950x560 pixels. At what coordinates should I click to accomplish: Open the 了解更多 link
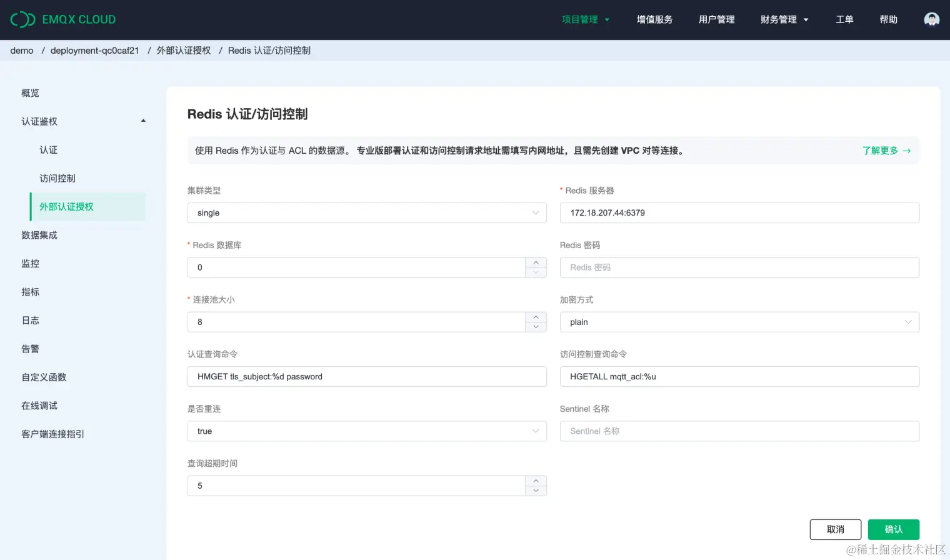pyautogui.click(x=881, y=150)
